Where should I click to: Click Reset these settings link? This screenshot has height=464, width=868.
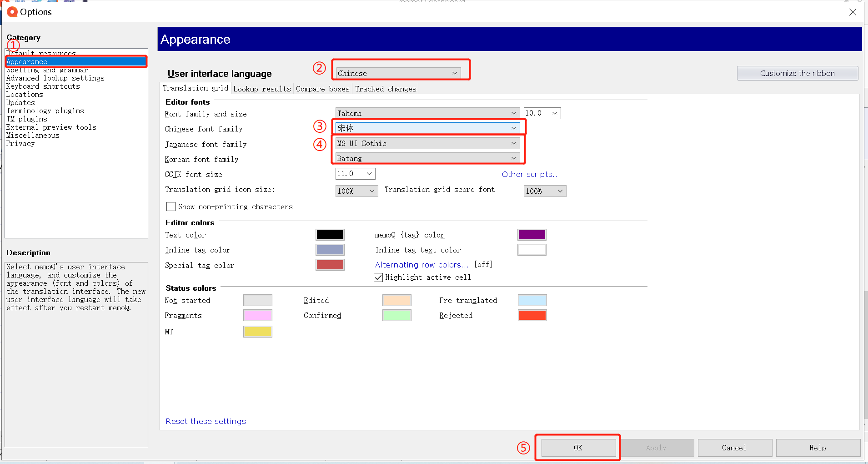tap(206, 421)
